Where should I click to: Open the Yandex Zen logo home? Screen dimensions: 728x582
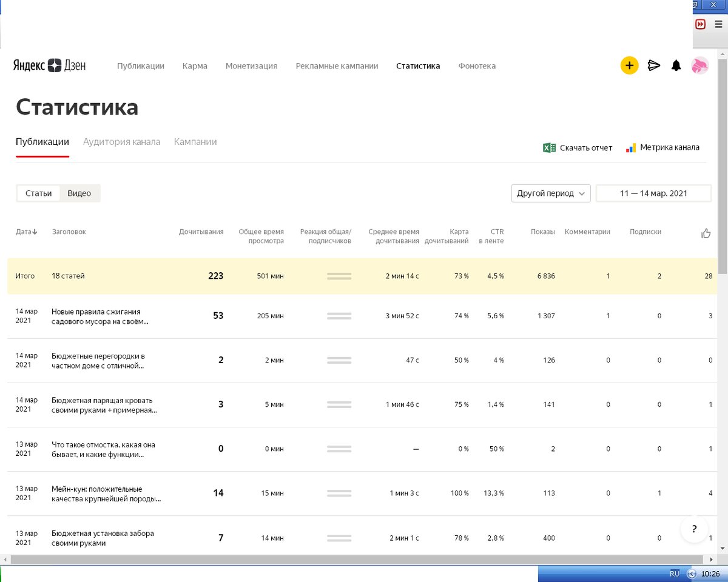(50, 65)
